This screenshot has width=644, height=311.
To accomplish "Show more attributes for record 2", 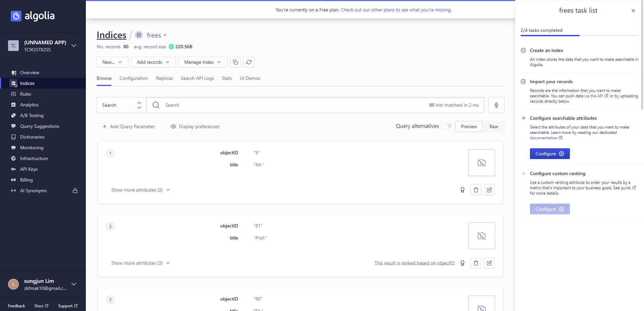I will [141, 263].
